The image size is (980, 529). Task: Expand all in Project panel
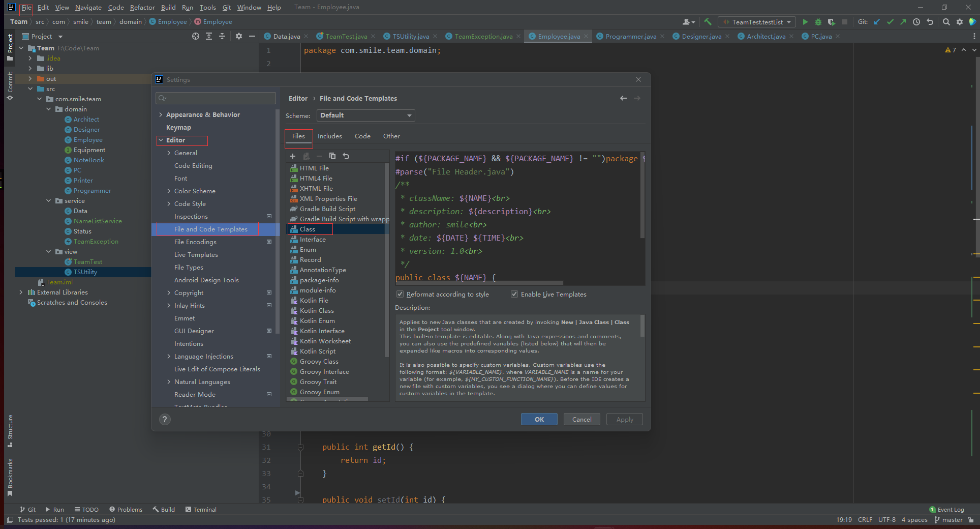coord(209,36)
